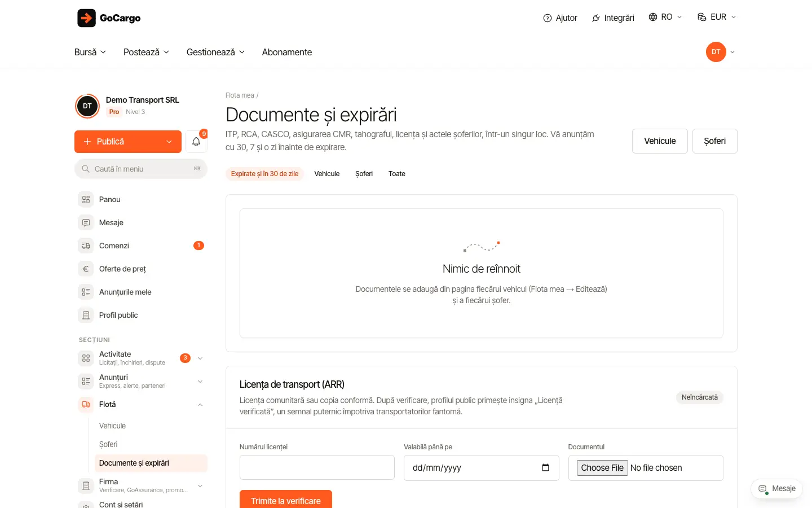Click the Panou sidebar icon
This screenshot has height=508, width=812.
(86, 199)
